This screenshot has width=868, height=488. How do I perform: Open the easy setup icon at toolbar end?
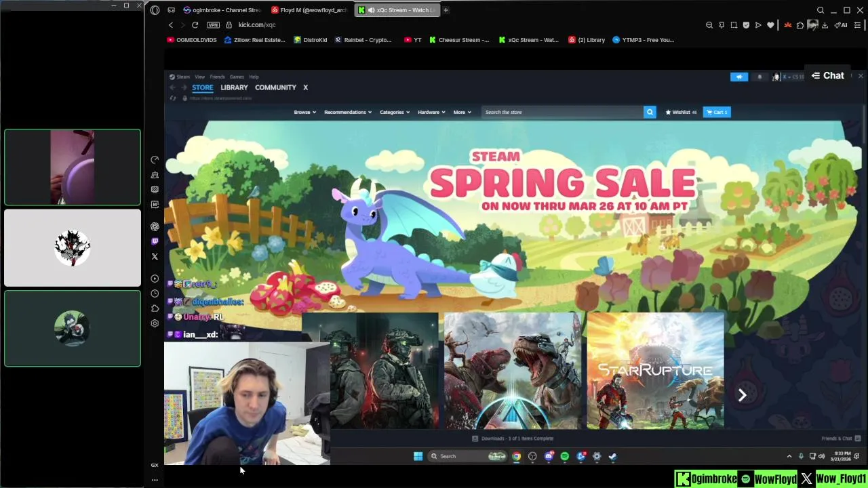pos(857,25)
